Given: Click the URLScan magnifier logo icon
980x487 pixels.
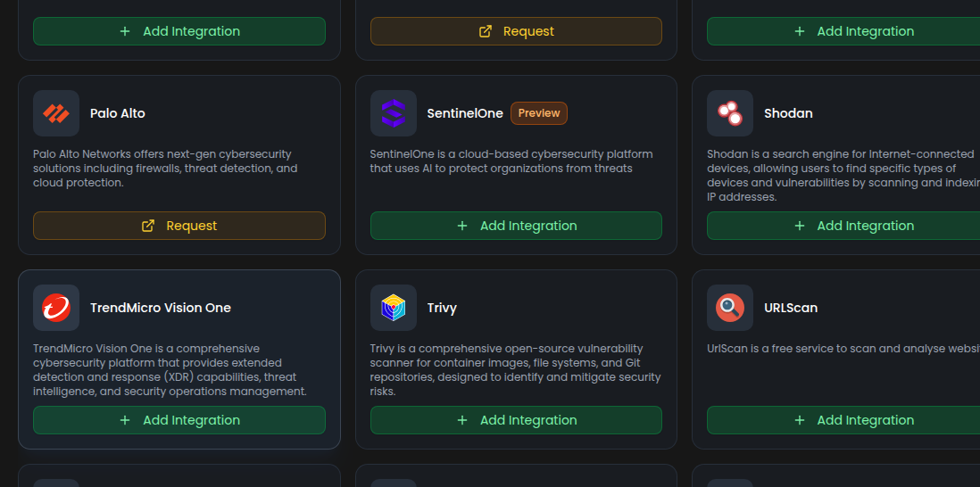Looking at the screenshot, I should coord(730,308).
